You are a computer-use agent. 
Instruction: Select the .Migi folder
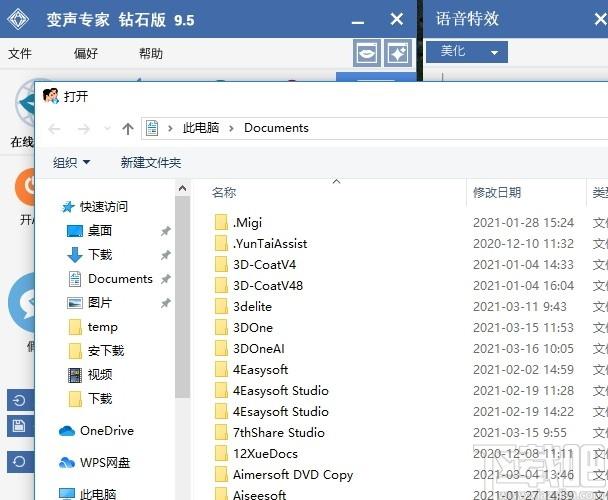238,222
